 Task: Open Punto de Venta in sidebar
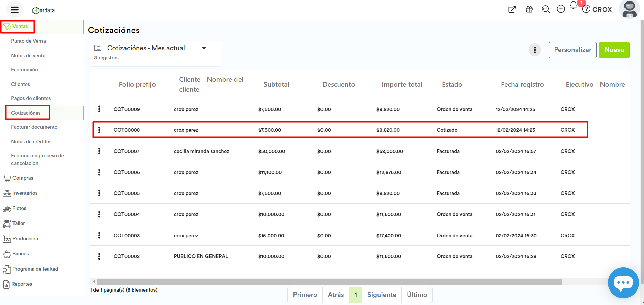tap(28, 41)
